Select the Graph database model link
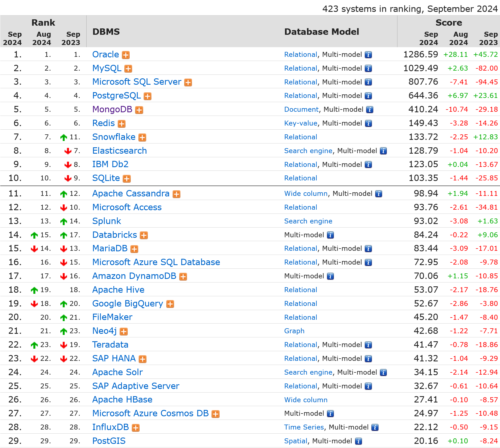The width and height of the screenshot is (500, 448). tap(294, 331)
